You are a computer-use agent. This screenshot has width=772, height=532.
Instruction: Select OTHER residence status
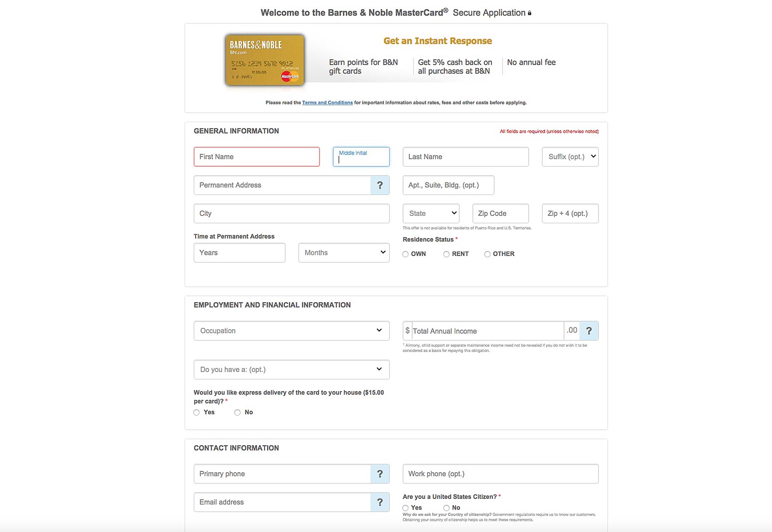[487, 254]
